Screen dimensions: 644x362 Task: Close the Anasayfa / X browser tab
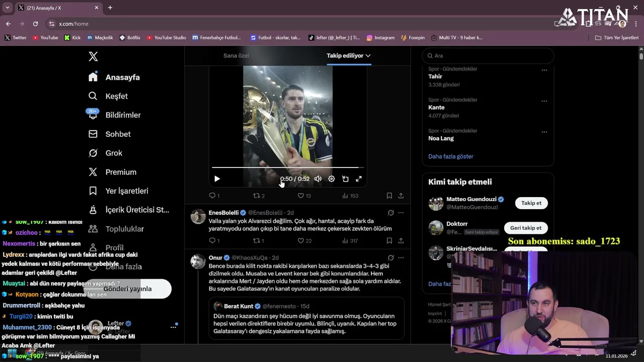97,8
